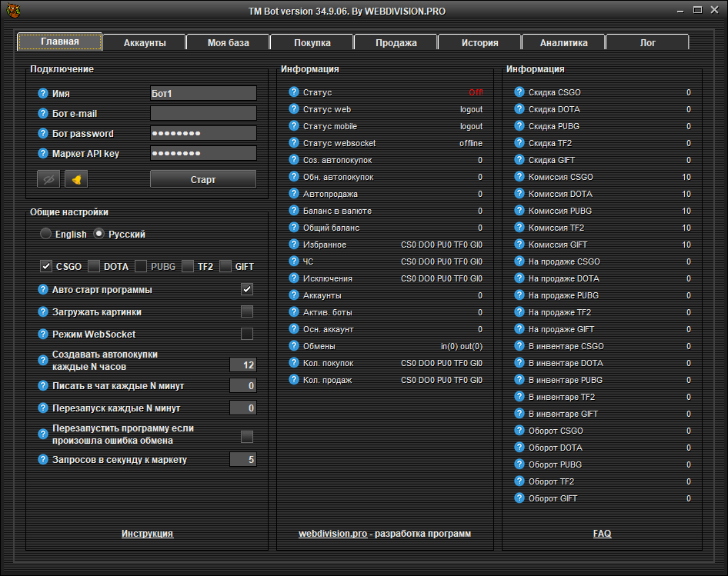Screen dimensions: 728x576
Task: Click the yellow bell notification button
Action: [x=76, y=179]
